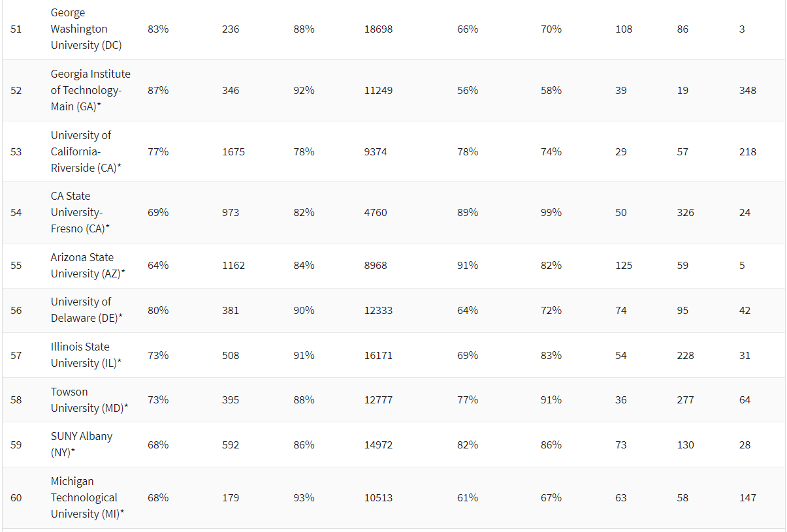The height and width of the screenshot is (532, 787).
Task: Open CA State University-Fresno (CA) entry
Action: [x=80, y=212]
